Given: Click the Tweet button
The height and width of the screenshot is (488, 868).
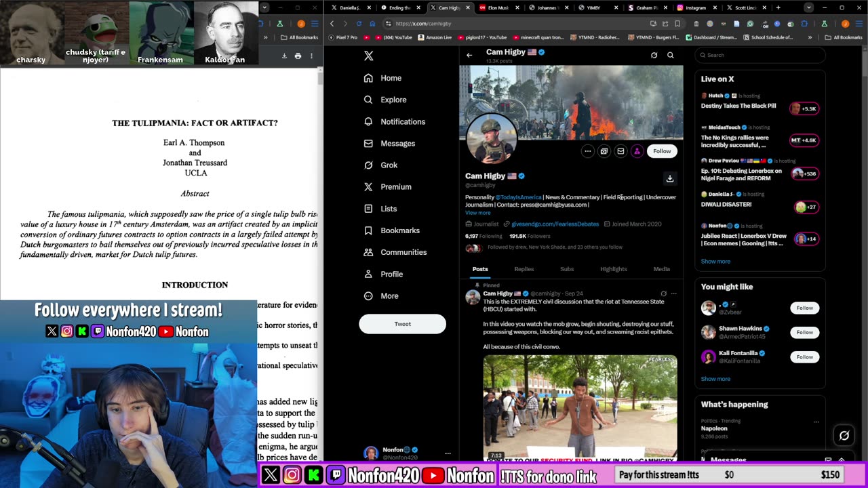Looking at the screenshot, I should (x=402, y=324).
